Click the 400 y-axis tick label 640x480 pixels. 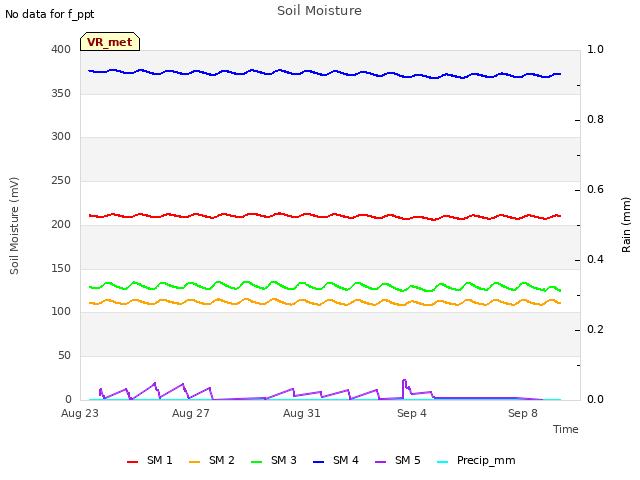[x=61, y=49]
